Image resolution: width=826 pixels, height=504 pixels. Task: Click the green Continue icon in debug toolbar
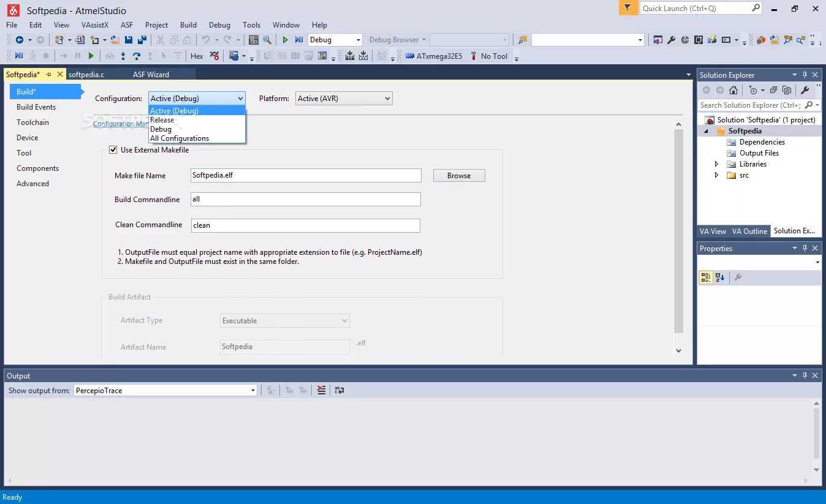(91, 56)
